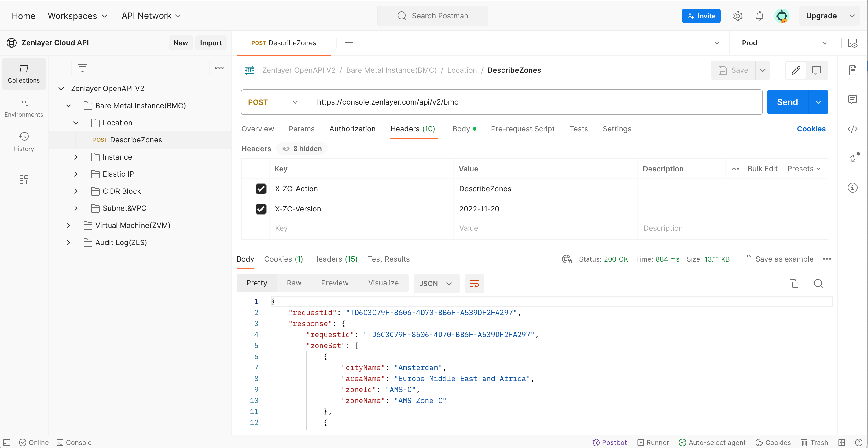This screenshot has height=448, width=868.
Task: Click the request URL input field
Action: pos(536,102)
